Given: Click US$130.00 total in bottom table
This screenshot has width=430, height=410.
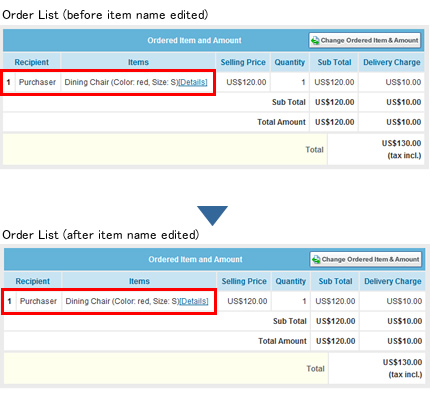Looking at the screenshot, I should click(402, 362).
